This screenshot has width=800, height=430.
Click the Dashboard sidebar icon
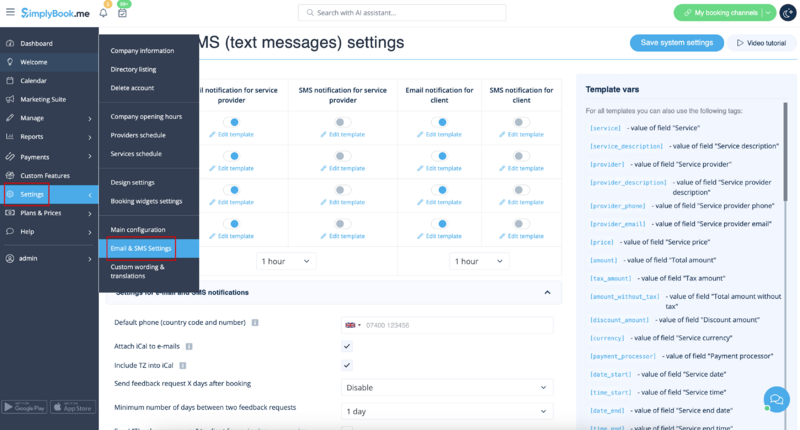point(10,43)
